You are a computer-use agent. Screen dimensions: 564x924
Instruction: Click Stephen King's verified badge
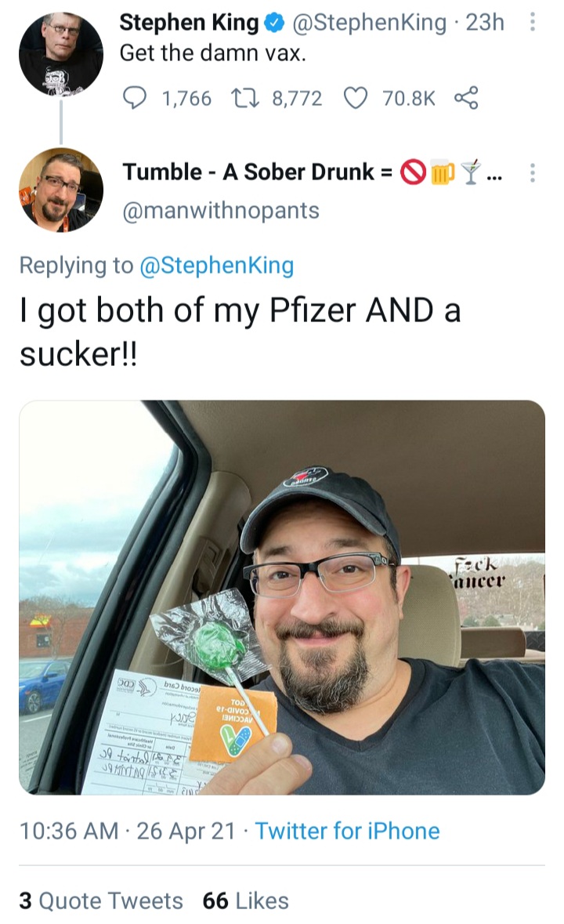pos(274,23)
